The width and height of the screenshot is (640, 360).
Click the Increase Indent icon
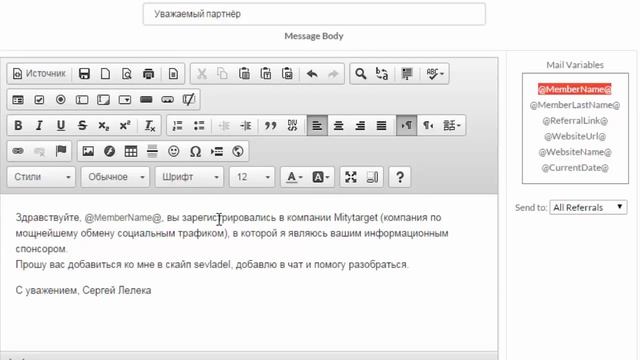(x=246, y=126)
